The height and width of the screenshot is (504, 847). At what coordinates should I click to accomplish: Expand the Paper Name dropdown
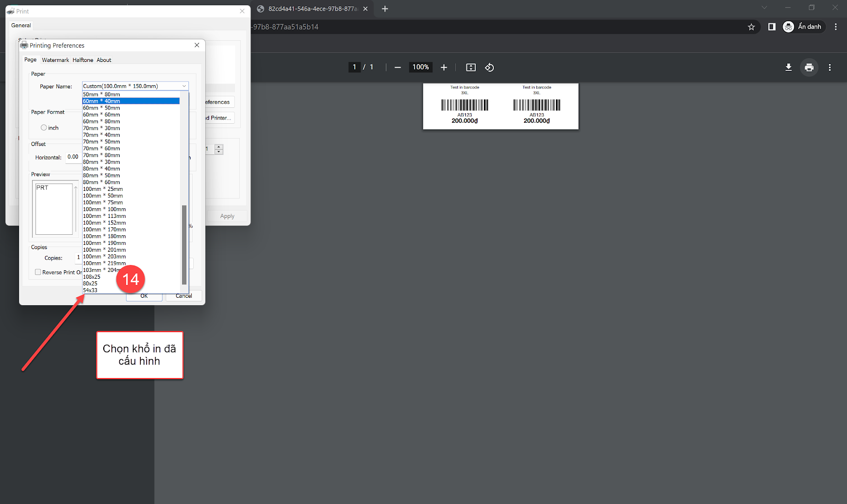click(x=184, y=86)
